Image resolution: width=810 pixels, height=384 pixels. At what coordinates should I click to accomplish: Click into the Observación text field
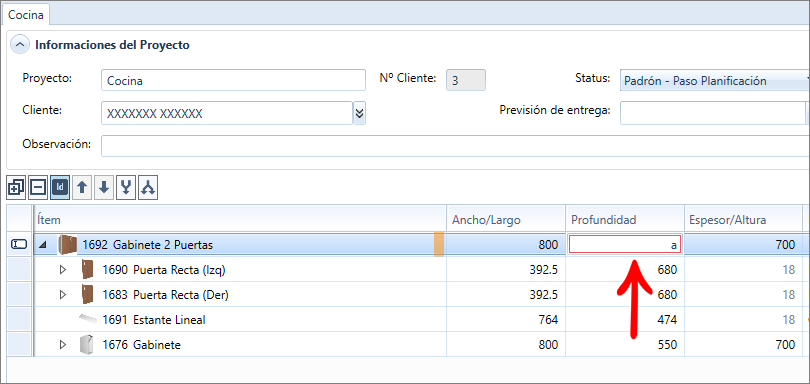pos(455,146)
